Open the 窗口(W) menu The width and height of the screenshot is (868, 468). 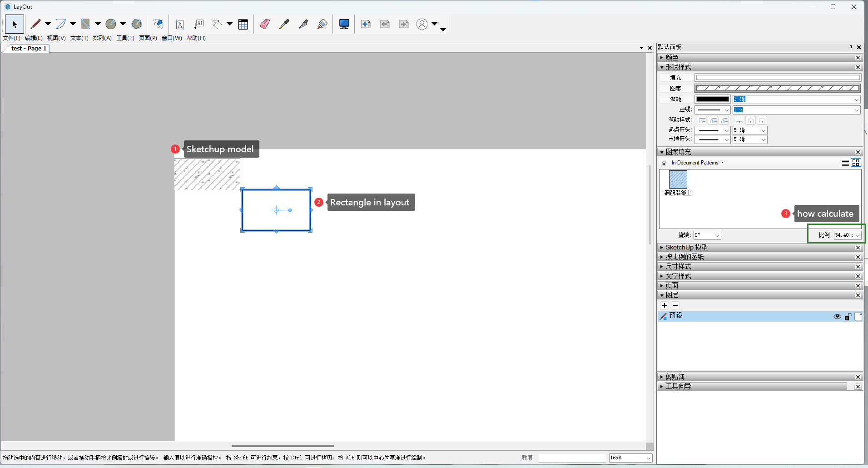coord(172,38)
